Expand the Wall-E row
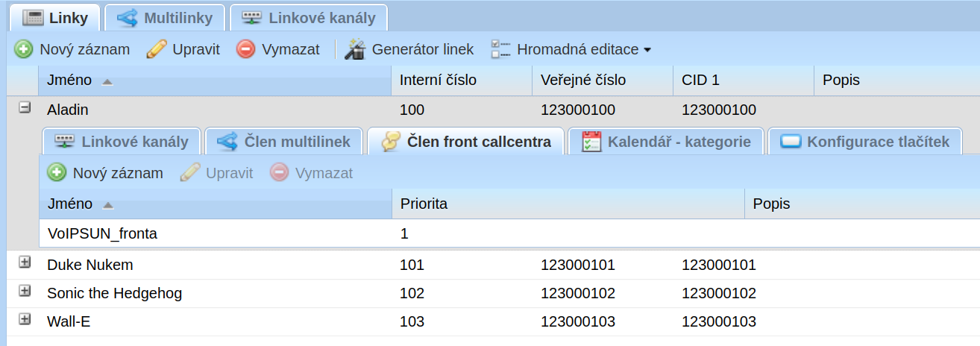The height and width of the screenshot is (346, 980). [25, 319]
